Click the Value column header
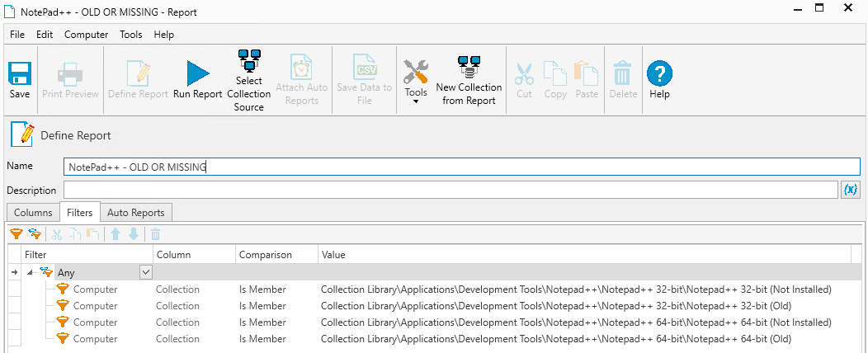The height and width of the screenshot is (353, 868). coord(584,255)
